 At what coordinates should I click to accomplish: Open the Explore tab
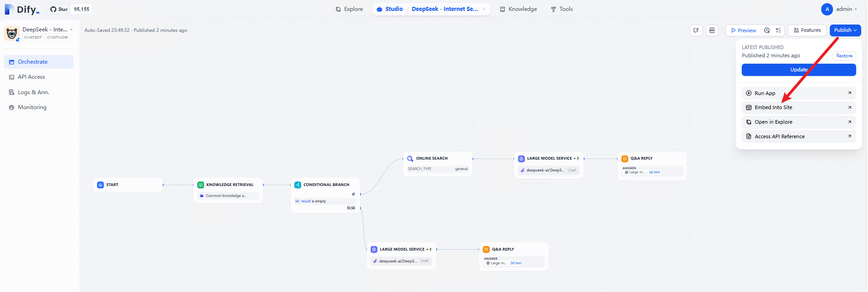point(349,9)
